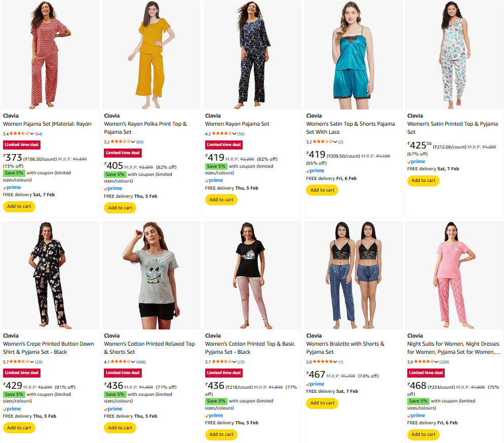Click star rating of Crepe Printed Button Down set
The width and height of the screenshot is (504, 443).
[x=20, y=362]
